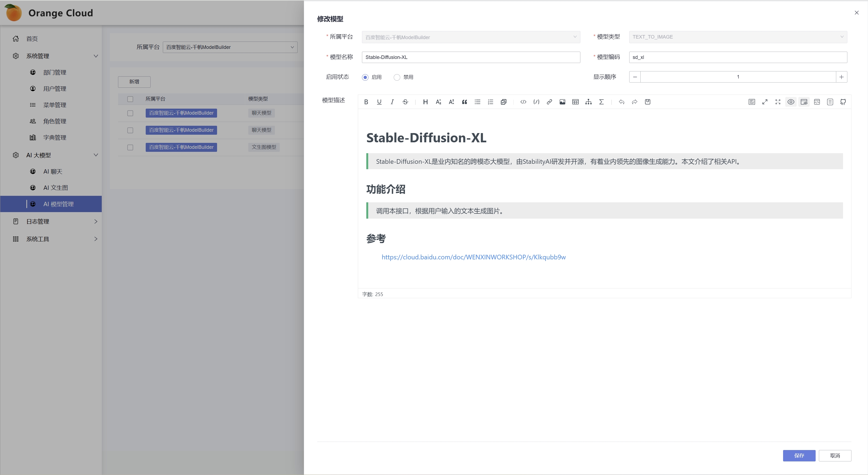Select the 禁用 radio button
868x475 pixels.
[397, 77]
